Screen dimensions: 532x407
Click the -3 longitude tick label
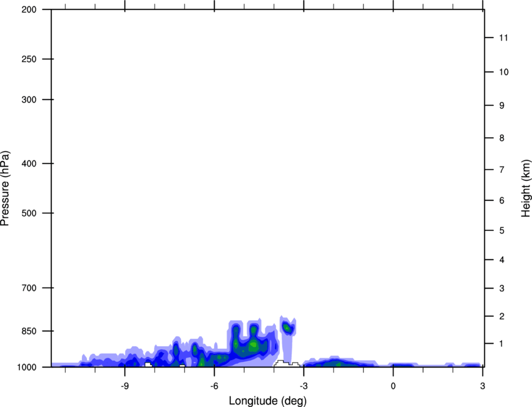tap(304, 386)
